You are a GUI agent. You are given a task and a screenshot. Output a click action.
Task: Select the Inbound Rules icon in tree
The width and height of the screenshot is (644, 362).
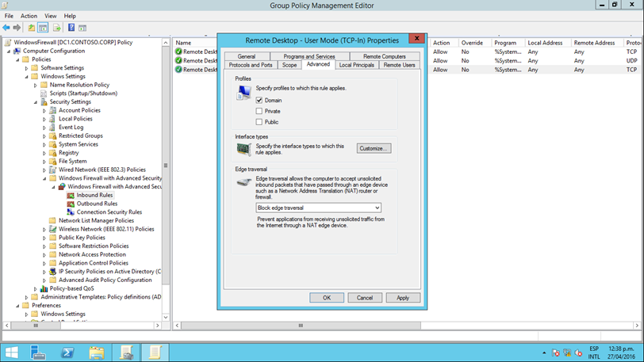[71, 196]
